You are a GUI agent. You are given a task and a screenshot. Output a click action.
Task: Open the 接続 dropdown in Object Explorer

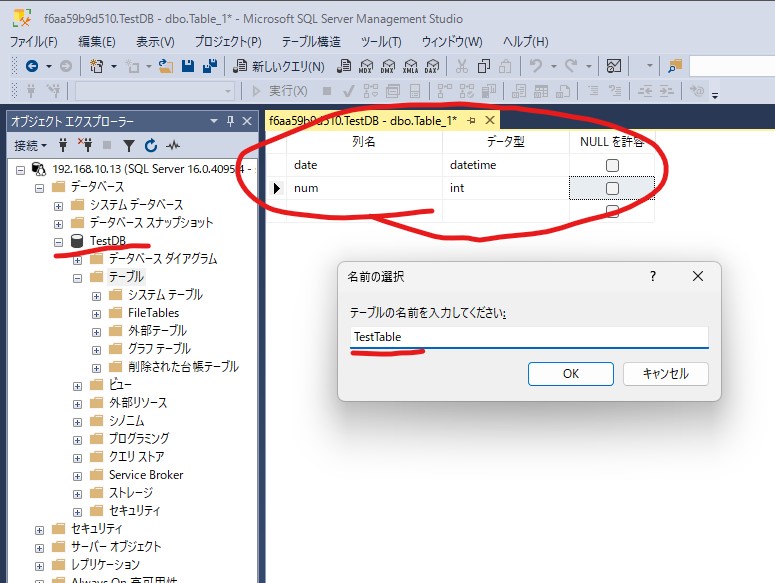click(30, 145)
